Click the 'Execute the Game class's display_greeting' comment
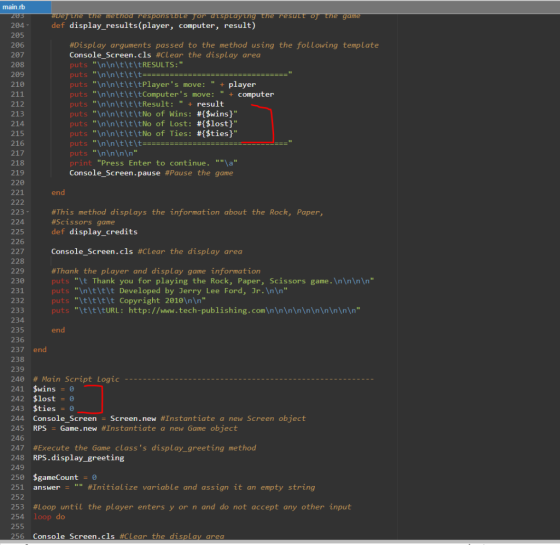560x545 pixels. 144,448
